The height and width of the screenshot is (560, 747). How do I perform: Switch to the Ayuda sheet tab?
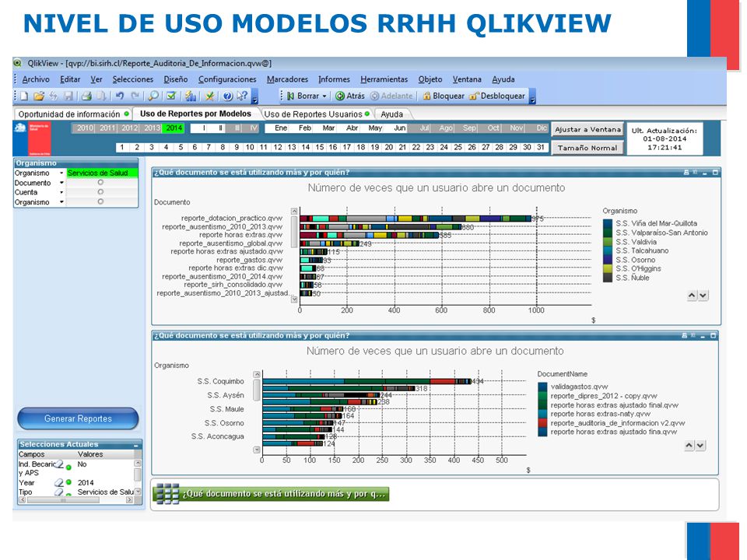391,114
